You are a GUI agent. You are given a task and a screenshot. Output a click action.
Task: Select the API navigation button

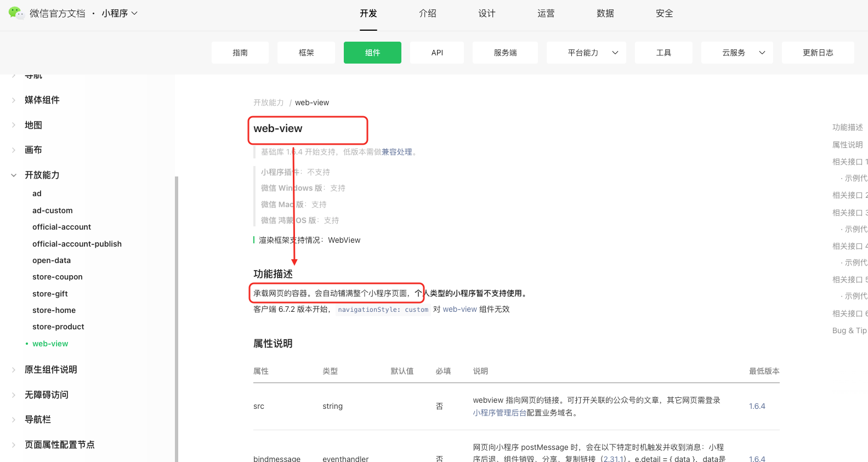pos(437,53)
